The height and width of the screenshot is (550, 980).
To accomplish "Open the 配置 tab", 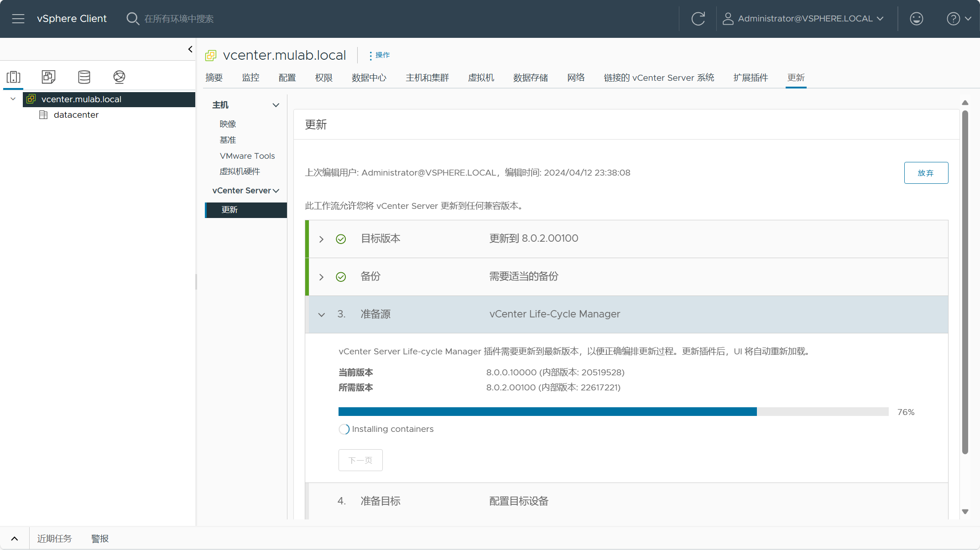I will point(287,78).
